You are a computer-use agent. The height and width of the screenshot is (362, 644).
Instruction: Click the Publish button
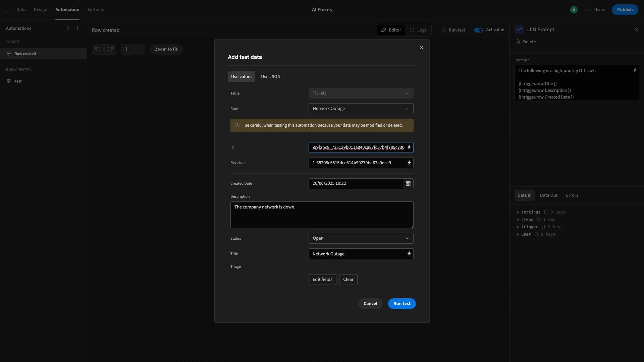625,10
